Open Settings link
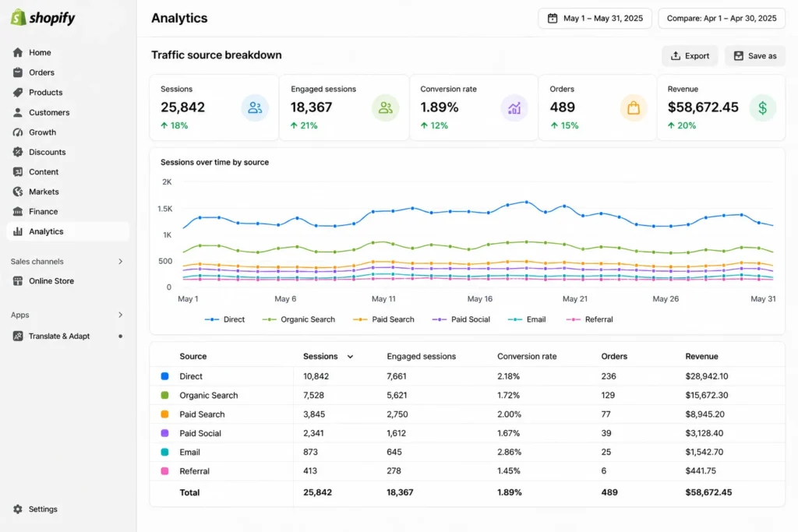The width and height of the screenshot is (798, 532). pyautogui.click(x=43, y=509)
